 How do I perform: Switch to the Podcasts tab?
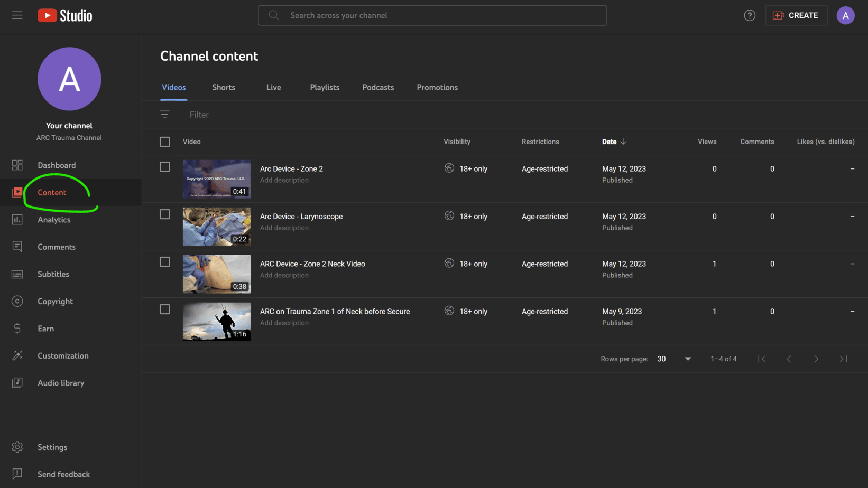(x=378, y=88)
